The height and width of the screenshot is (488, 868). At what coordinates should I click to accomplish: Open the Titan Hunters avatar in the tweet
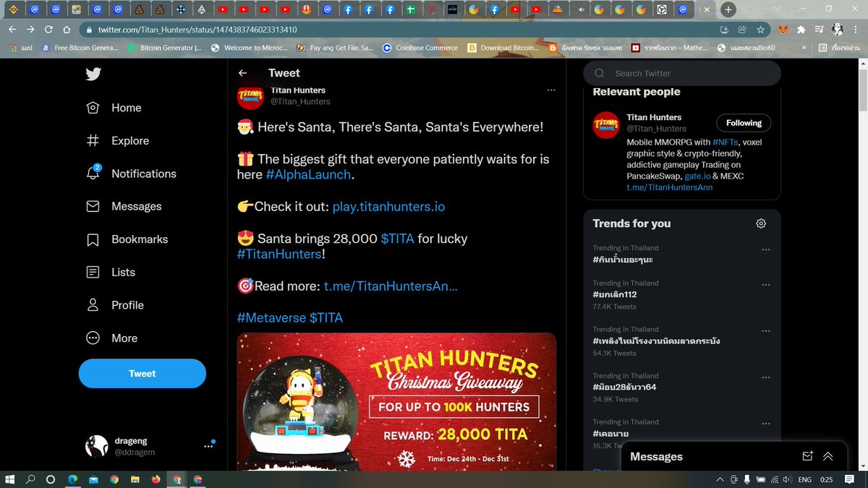[250, 95]
